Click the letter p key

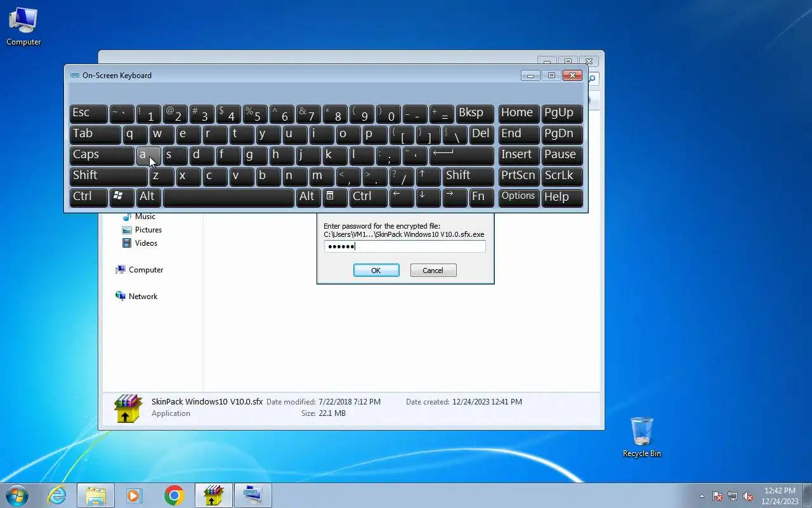click(x=375, y=135)
